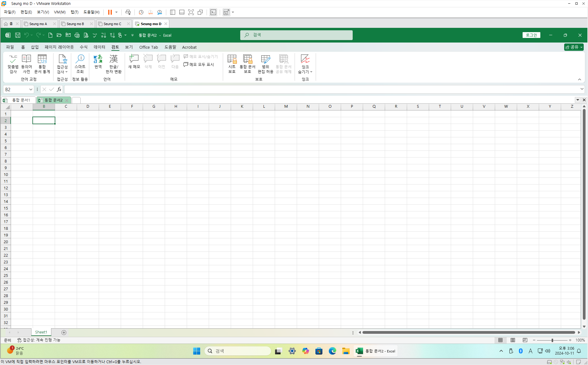Switch to Page Layout view in status bar
Screen dimensions: 588x365
point(513,340)
